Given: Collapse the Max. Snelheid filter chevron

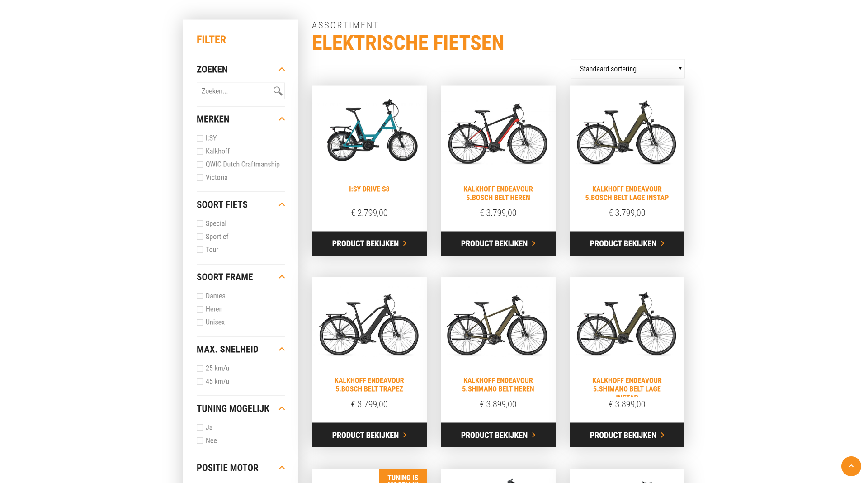Looking at the screenshot, I should point(282,349).
